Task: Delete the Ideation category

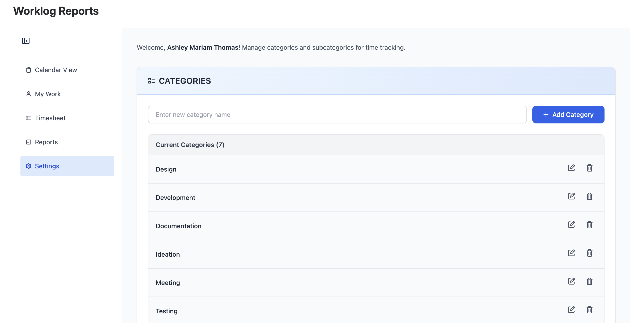Action: 589,253
